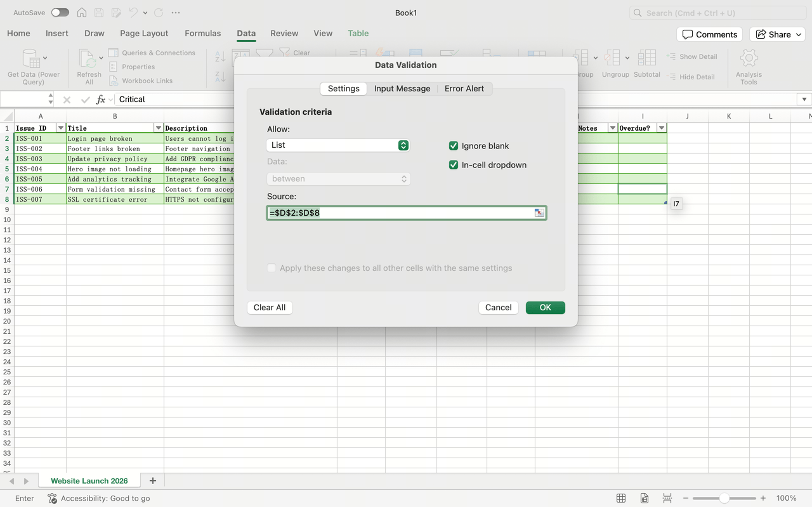Open Analysis Tools
Screen dimensions: 812x507
click(x=749, y=67)
